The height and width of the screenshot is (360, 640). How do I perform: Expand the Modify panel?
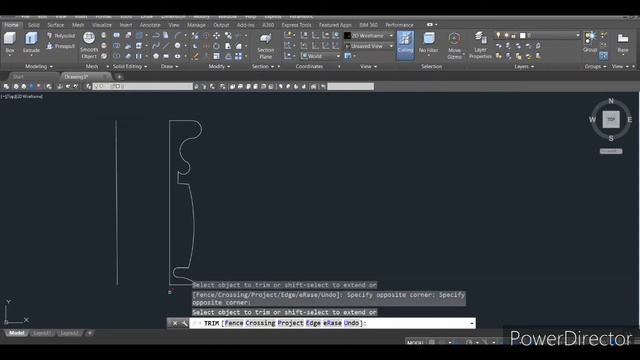click(x=219, y=67)
